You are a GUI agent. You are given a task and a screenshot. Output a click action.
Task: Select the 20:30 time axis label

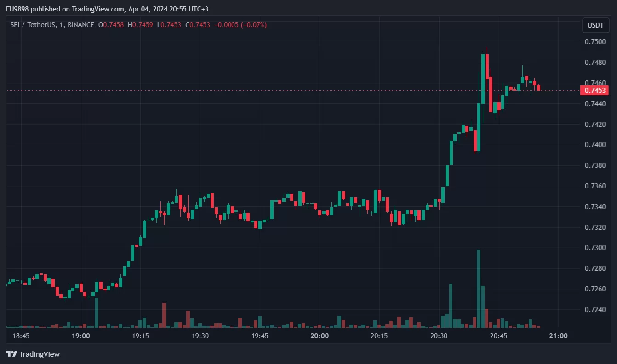pyautogui.click(x=439, y=336)
